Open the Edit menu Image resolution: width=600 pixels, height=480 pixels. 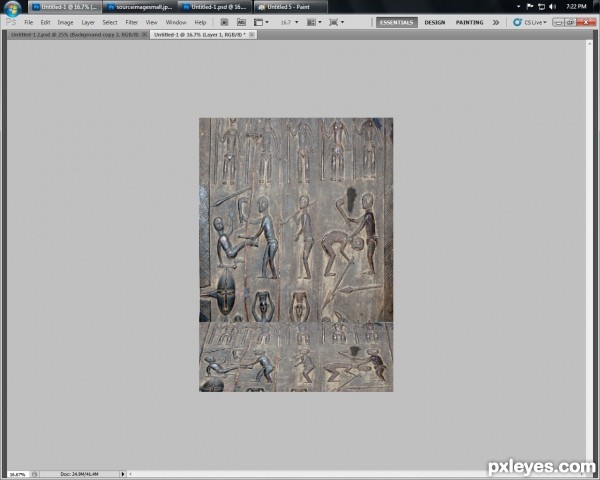point(45,22)
